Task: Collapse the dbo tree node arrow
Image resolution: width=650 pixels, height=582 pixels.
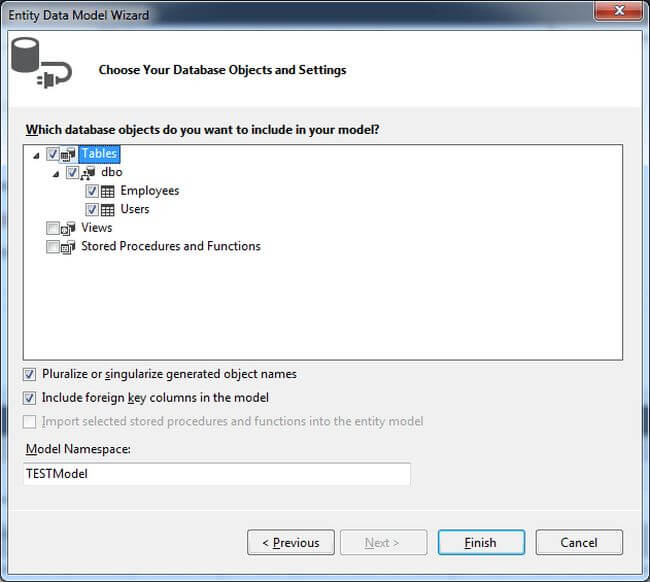Action: tap(56, 174)
